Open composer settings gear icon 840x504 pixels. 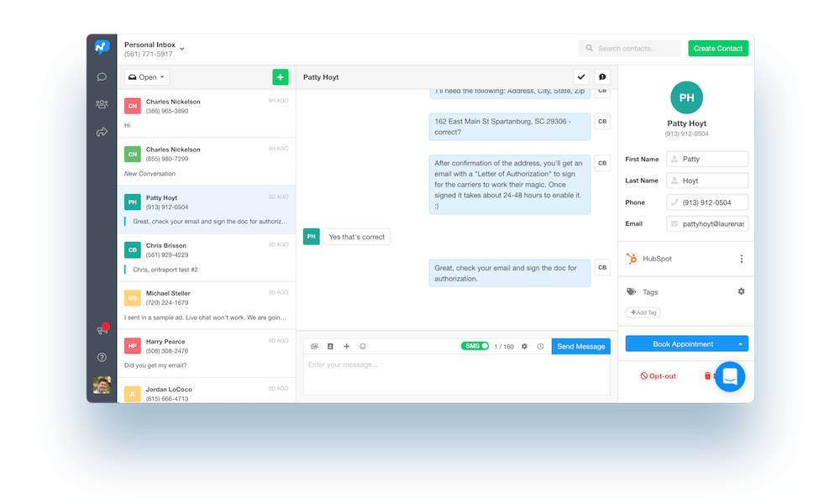(524, 347)
